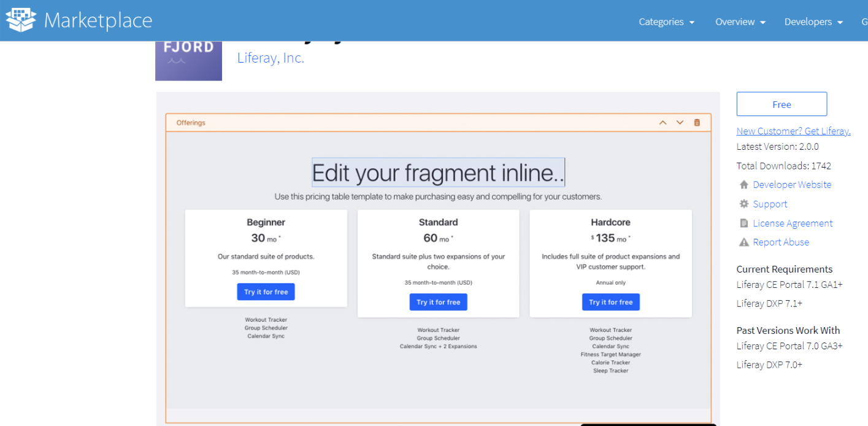Click Try it for free under Standard
Viewport: 868px width, 426px height.
[x=439, y=302]
